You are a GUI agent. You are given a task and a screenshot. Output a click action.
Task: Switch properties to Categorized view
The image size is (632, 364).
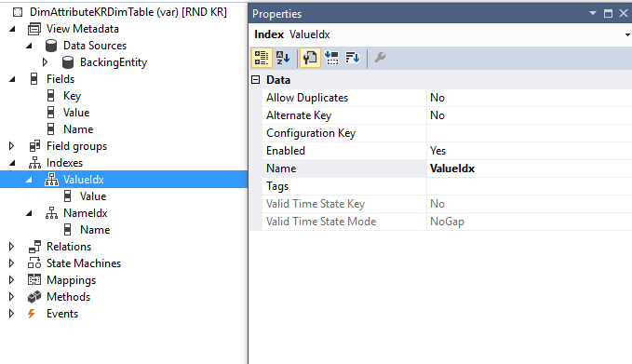click(262, 58)
